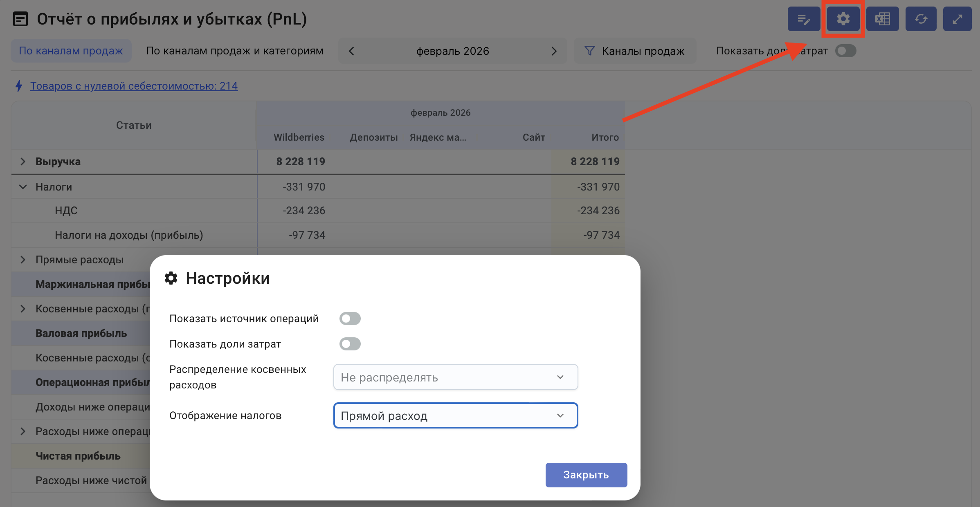Click the refresh data icon
980x507 pixels.
click(921, 19)
